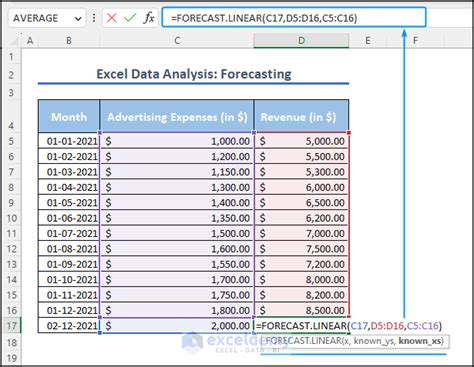
Task: Click 'Advertising Expenses (in $)' header cell
Action: click(x=177, y=117)
